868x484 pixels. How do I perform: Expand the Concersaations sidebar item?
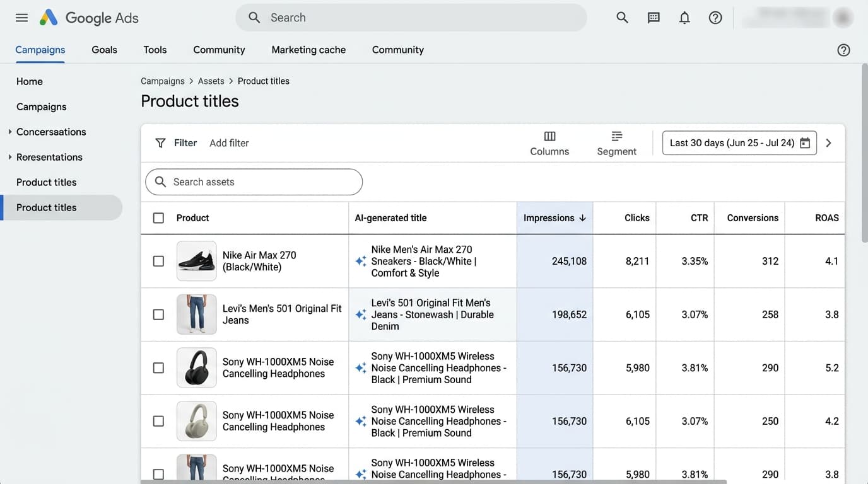pos(9,132)
